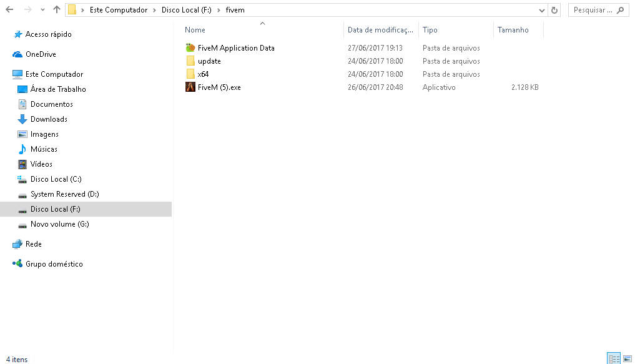Open Área de Trabalho in sidebar
The image size is (635, 364).
(58, 89)
